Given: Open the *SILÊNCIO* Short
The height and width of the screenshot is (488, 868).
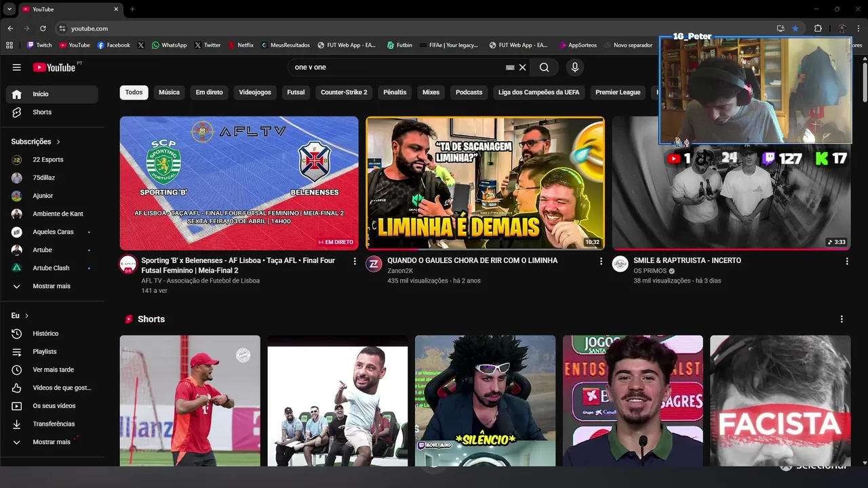Looking at the screenshot, I should [485, 401].
